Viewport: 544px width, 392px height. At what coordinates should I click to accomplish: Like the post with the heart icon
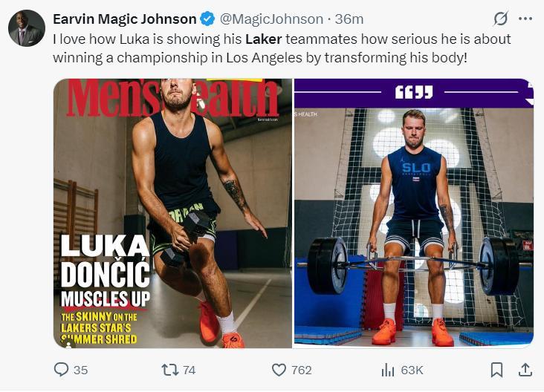(279, 369)
